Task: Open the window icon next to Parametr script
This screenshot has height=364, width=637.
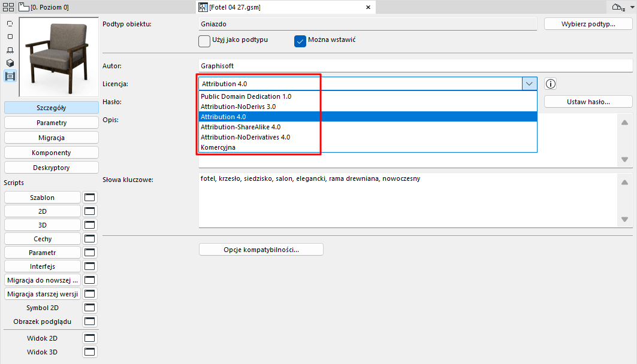Action: point(89,253)
